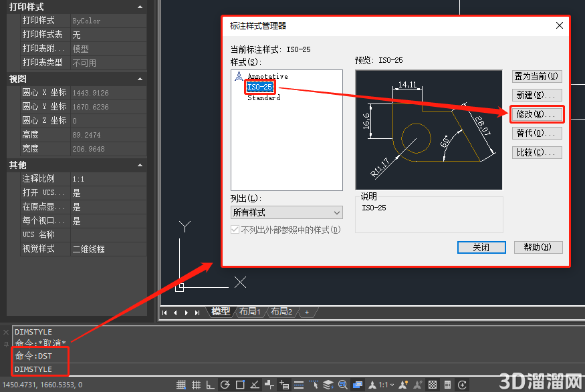
Task: Click the 每个视口 是 value
Action: [108, 221]
